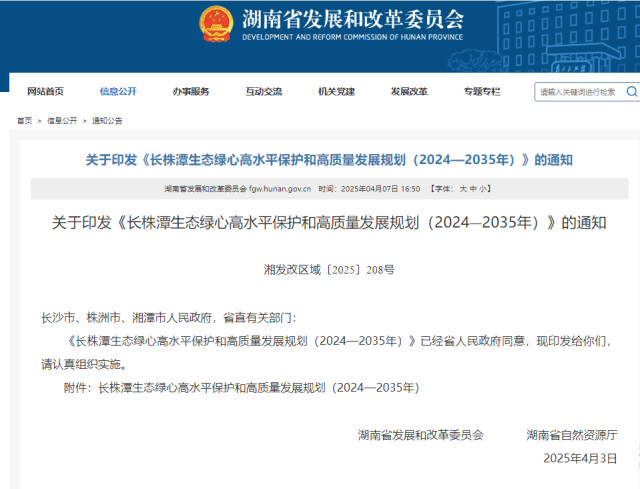Click the large black notice title in article body

pyautogui.click(x=329, y=222)
